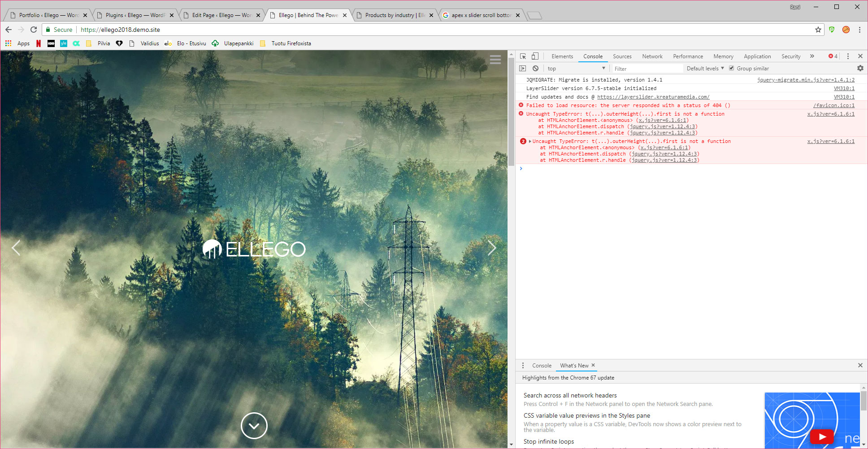Open the layerslider.kreaturamedia.com link
Viewport: 868px width, 449px height.
pos(653,97)
